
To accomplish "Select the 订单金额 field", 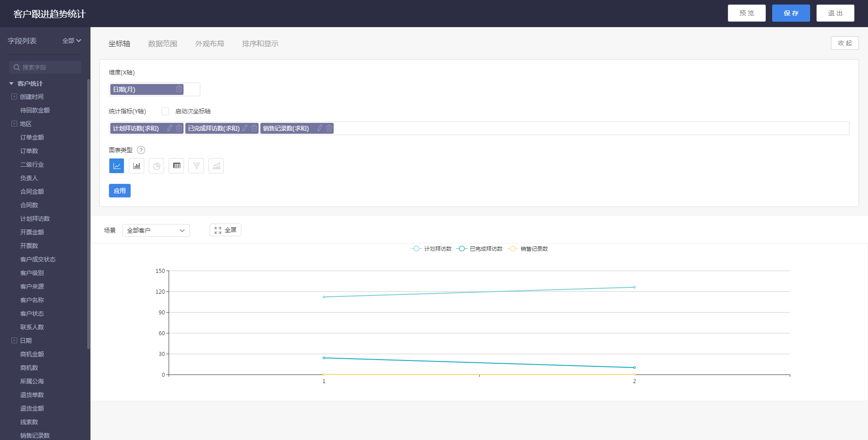I will 32,137.
